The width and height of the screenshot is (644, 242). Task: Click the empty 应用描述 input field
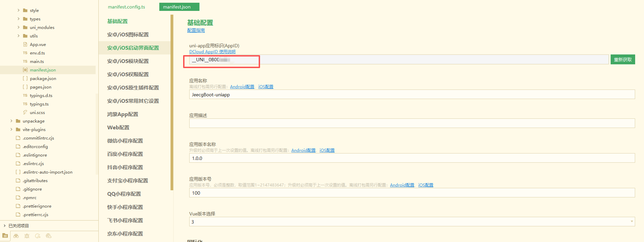click(x=412, y=123)
